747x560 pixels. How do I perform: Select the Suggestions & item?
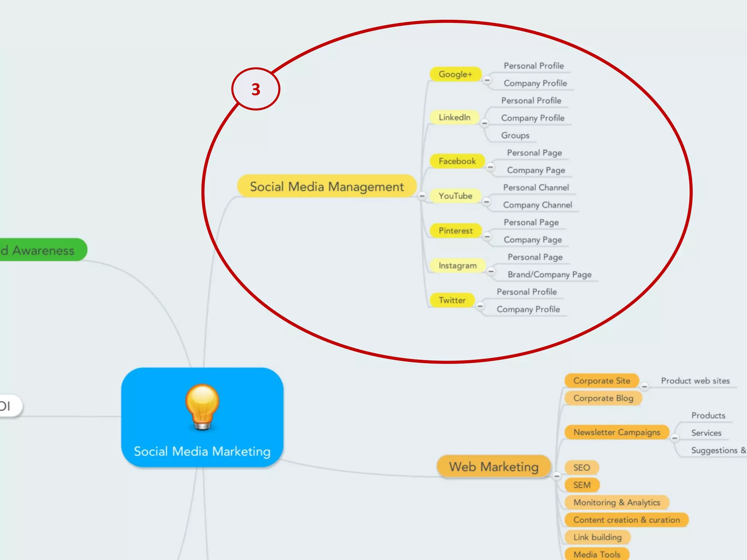click(719, 451)
